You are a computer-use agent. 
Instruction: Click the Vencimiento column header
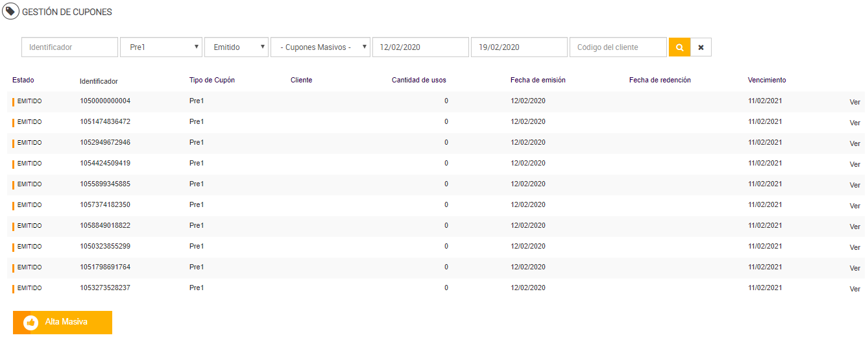(766, 80)
